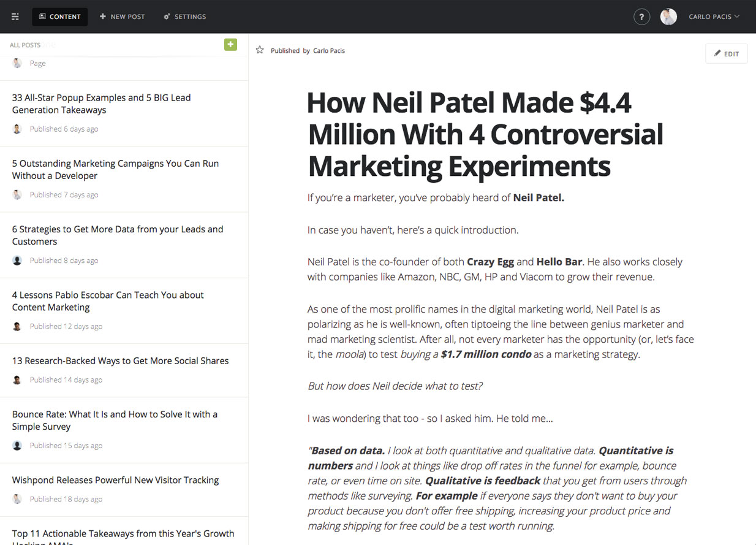Click author avatar on 6 Strategies post

coord(17,261)
